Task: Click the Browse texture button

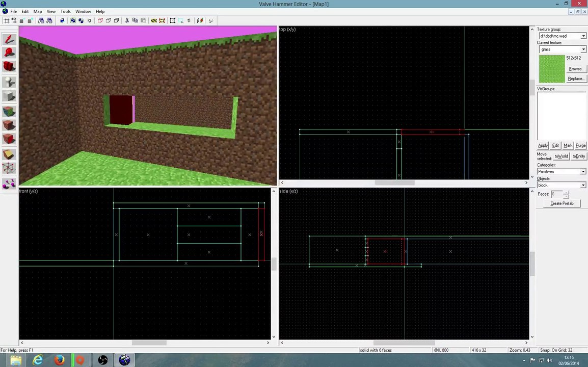Action: pos(576,69)
